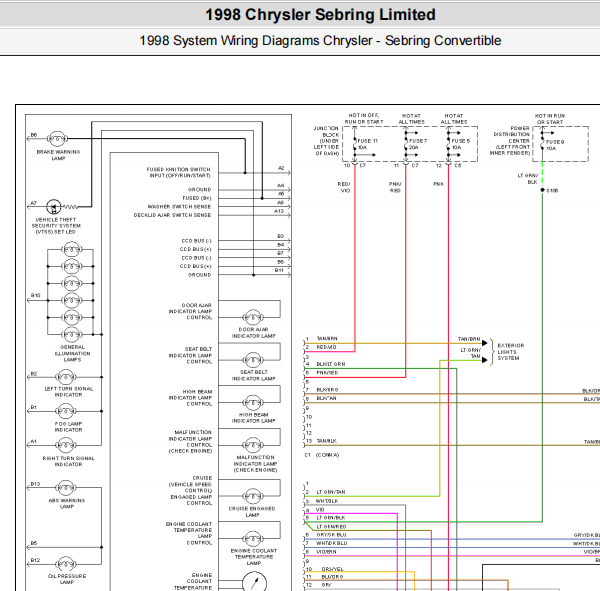Click the LT GRN/TAN arrowhead to Exterior Lights
Viewport: 600px width, 591px height.
(484, 360)
